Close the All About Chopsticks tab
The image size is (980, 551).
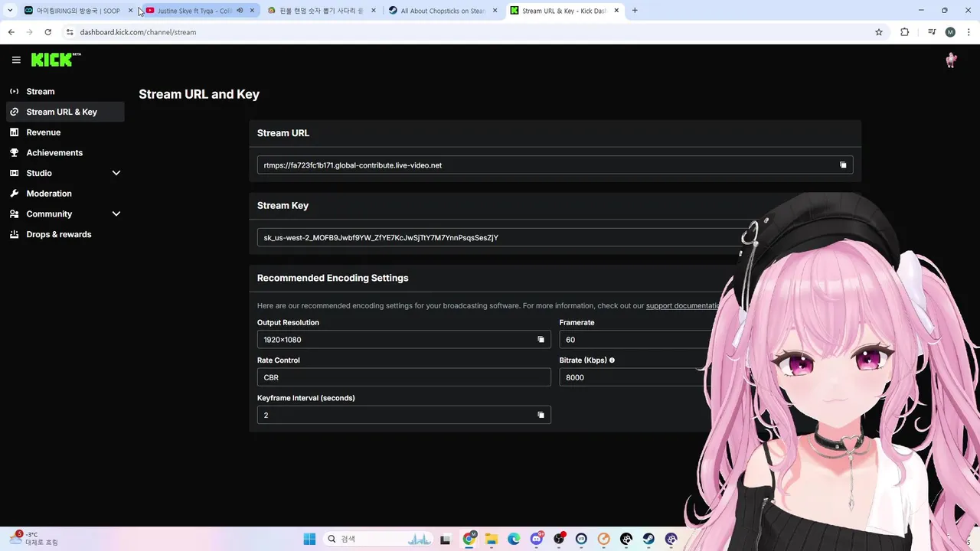point(495,11)
